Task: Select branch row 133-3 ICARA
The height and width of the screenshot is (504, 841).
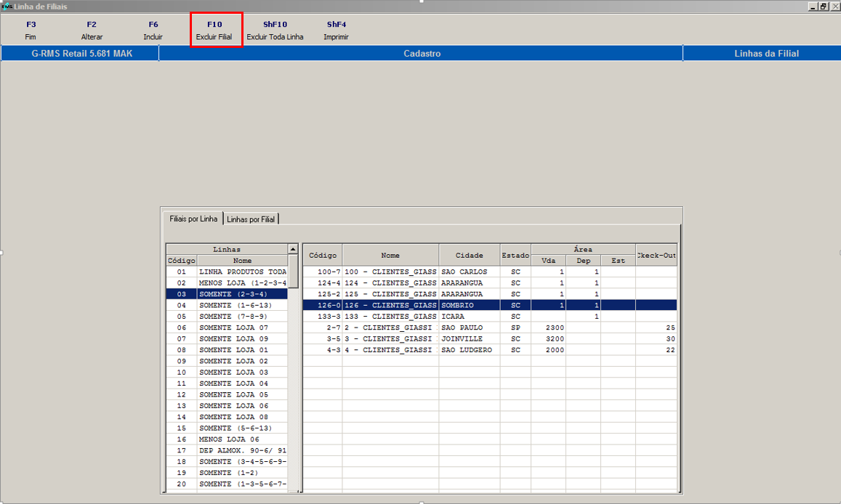Action: pyautogui.click(x=490, y=317)
